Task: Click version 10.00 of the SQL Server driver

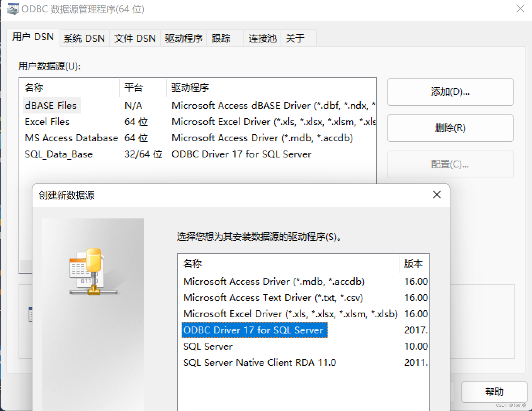Action: (x=416, y=346)
